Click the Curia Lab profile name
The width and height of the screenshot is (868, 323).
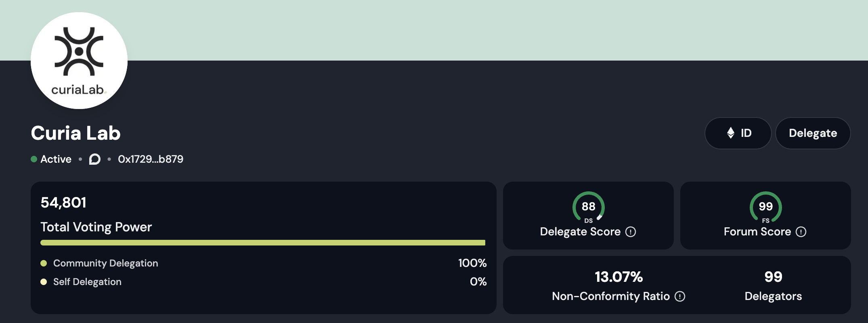pos(76,133)
